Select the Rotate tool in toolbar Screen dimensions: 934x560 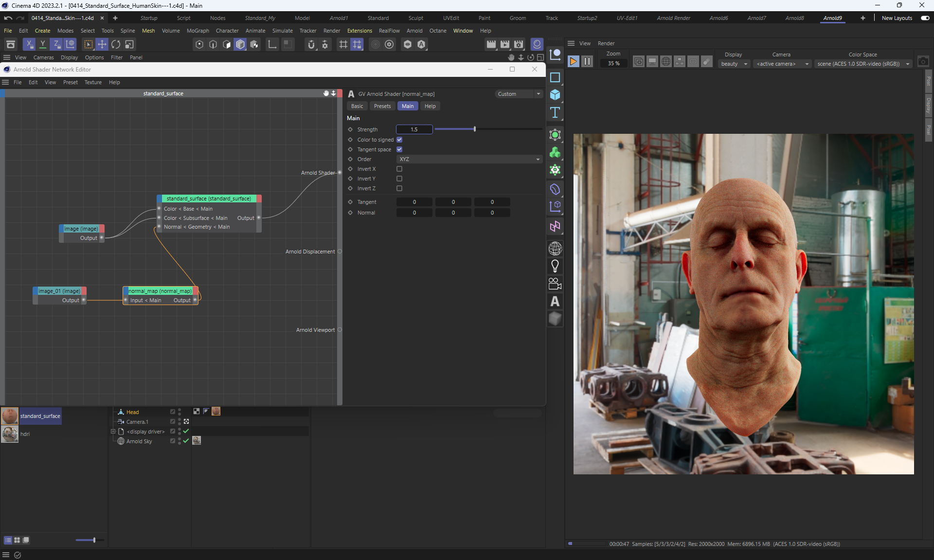[116, 44]
